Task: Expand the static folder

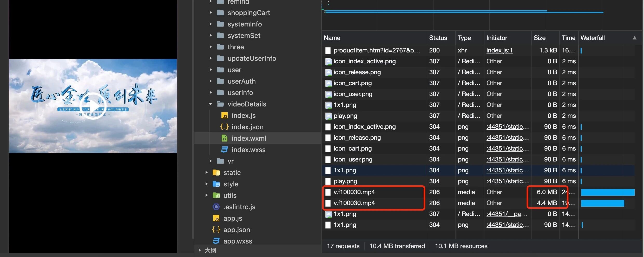Action: pyautogui.click(x=207, y=172)
